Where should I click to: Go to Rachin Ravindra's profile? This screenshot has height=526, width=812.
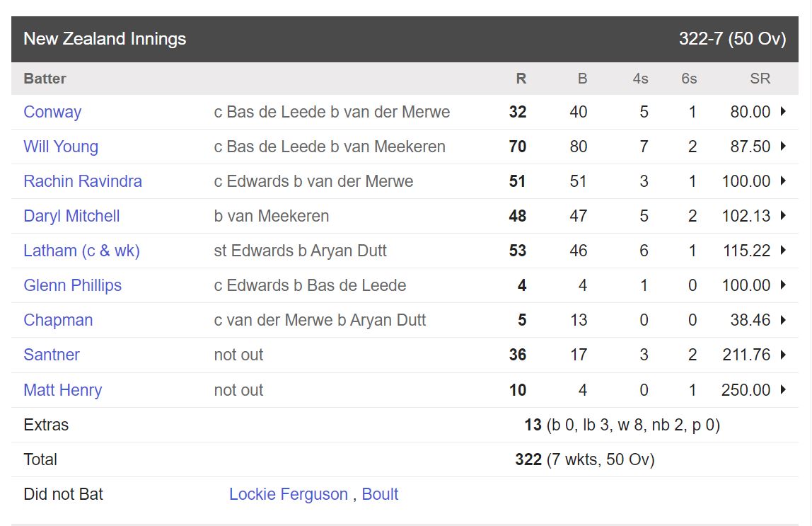click(x=83, y=181)
